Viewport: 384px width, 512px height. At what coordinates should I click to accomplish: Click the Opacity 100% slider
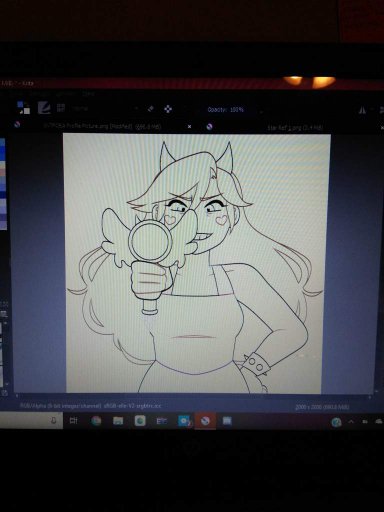pyautogui.click(x=225, y=109)
